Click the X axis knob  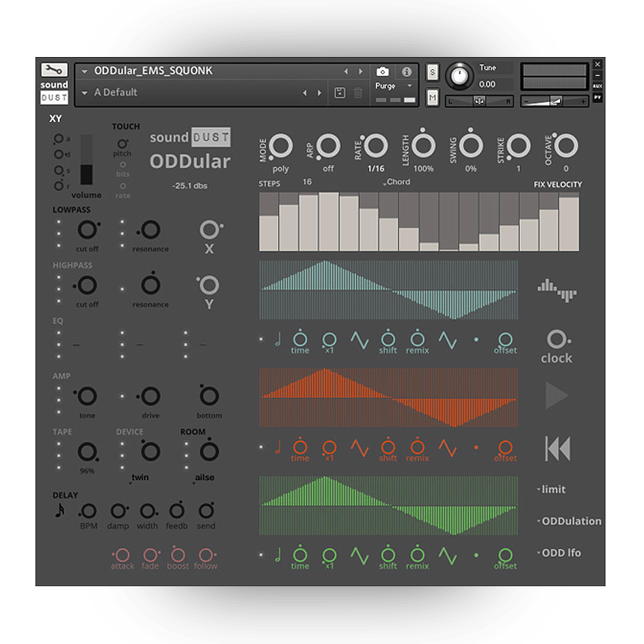coord(210,230)
